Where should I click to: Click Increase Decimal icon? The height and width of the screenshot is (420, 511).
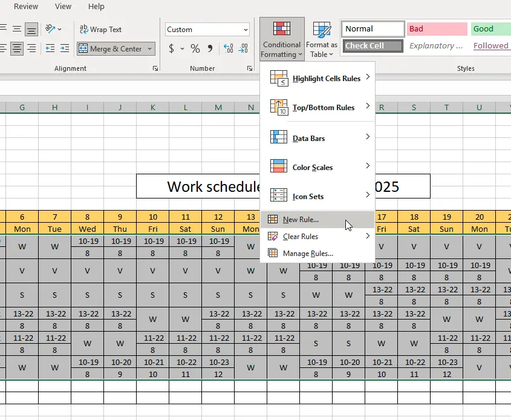click(x=229, y=48)
